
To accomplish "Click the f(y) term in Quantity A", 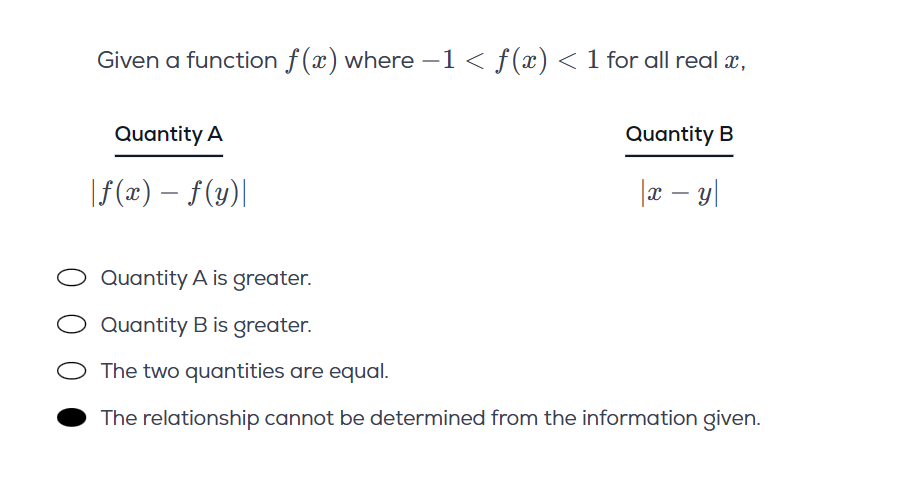I will click(213, 192).
